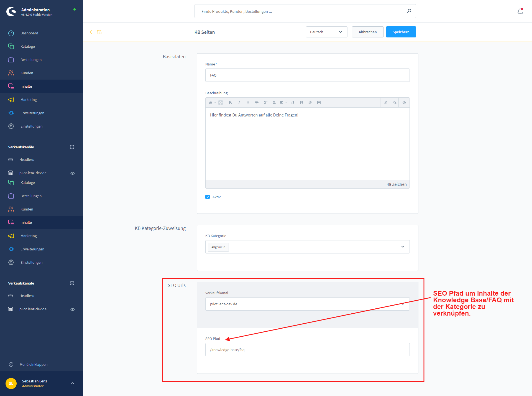Collapse the menu with Menü einklappen
This screenshot has height=396, width=532.
pyautogui.click(x=28, y=364)
